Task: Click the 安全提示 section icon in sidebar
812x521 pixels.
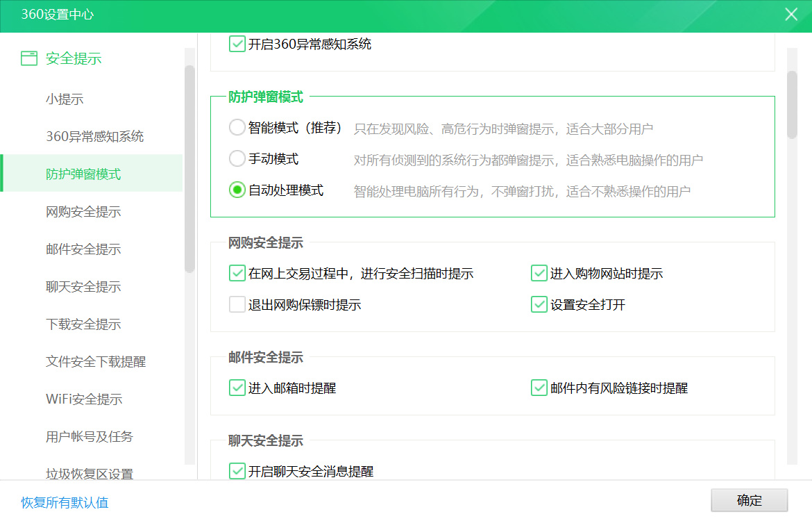Action: pos(29,58)
